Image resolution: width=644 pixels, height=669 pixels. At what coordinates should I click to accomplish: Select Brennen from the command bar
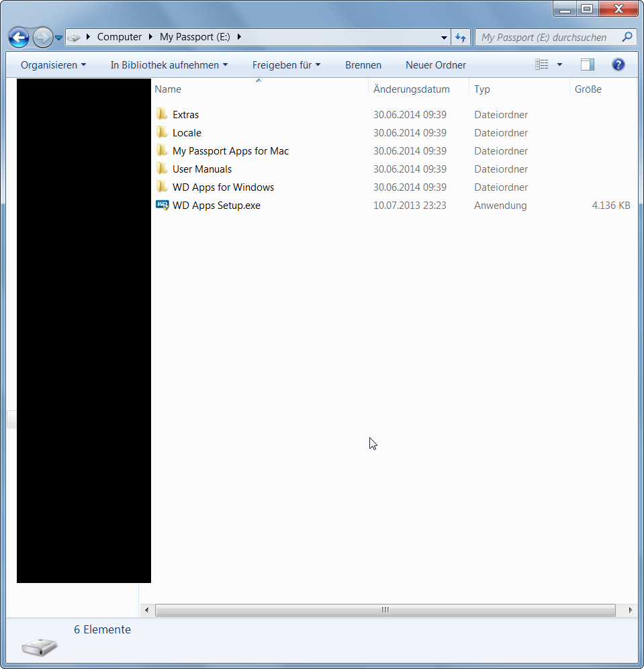[x=363, y=64]
